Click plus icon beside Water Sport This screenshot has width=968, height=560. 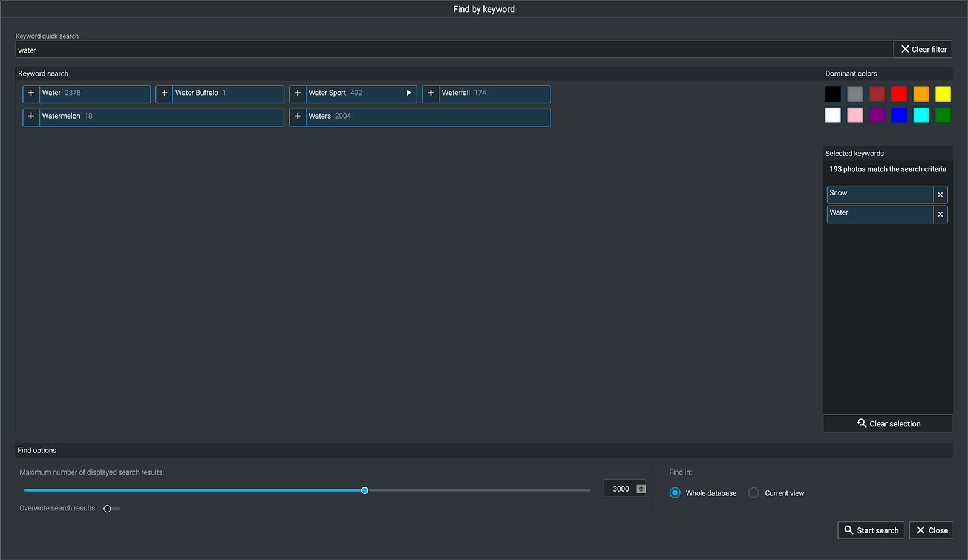[298, 93]
